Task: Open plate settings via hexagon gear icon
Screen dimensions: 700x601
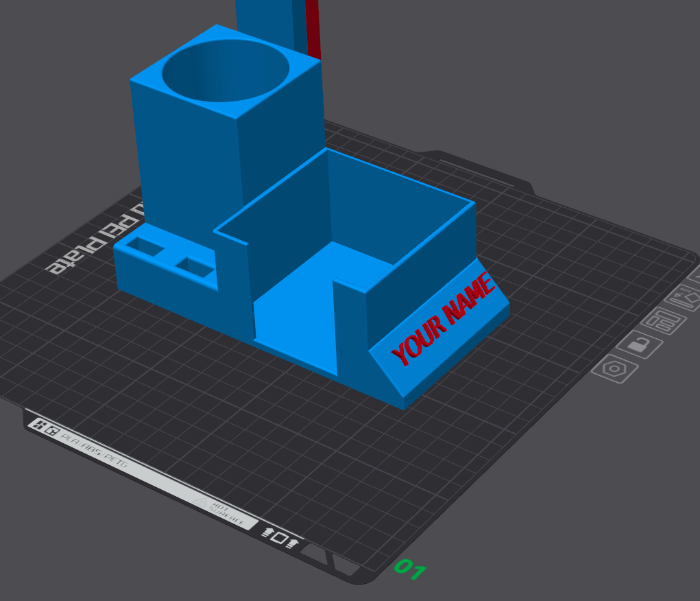Action: point(615,368)
